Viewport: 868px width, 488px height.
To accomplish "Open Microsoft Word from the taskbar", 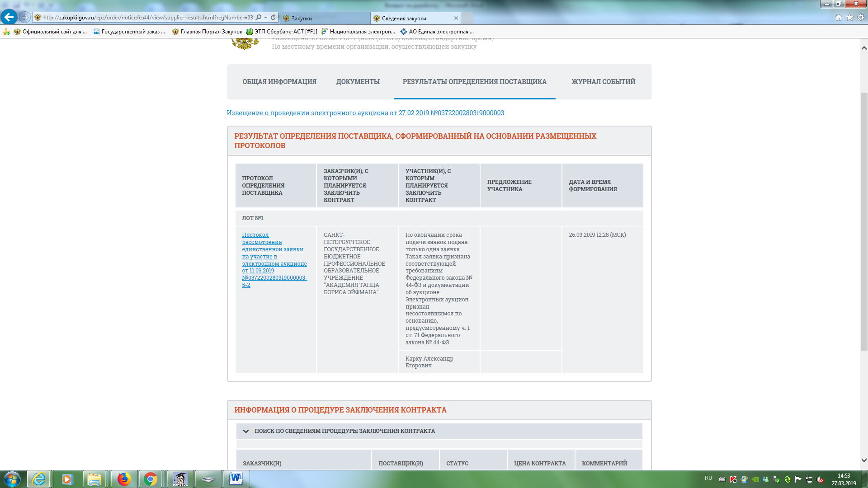I will (236, 479).
